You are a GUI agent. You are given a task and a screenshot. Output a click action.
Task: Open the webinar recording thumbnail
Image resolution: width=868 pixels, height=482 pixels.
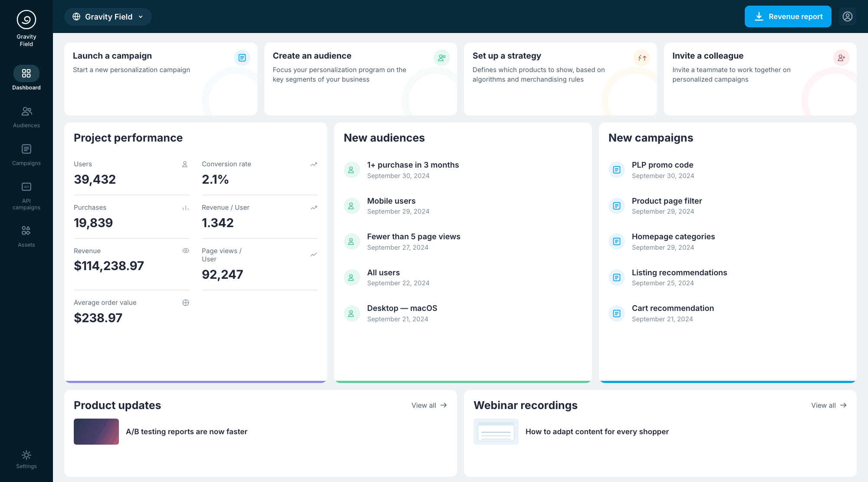pyautogui.click(x=496, y=432)
